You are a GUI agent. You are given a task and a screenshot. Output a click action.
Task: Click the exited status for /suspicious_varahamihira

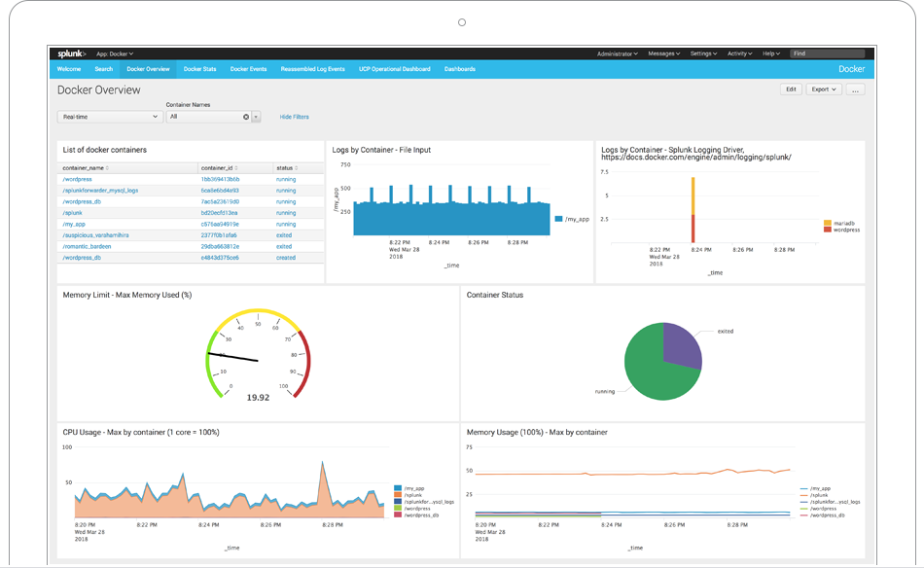coord(284,235)
